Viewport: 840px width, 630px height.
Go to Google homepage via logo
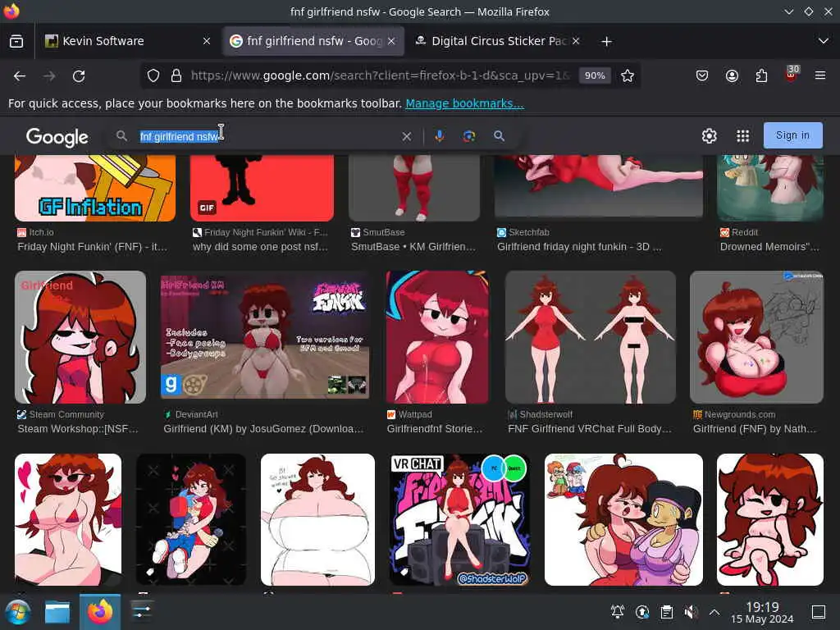point(57,137)
